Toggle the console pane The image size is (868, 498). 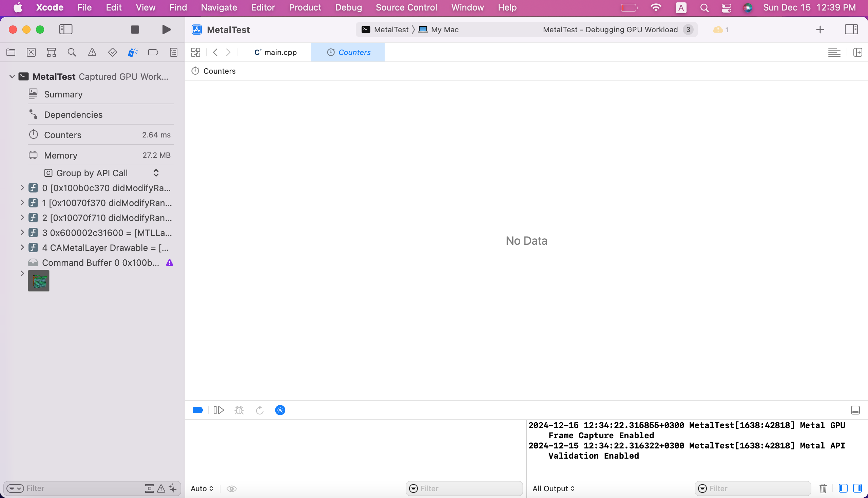tap(857, 488)
